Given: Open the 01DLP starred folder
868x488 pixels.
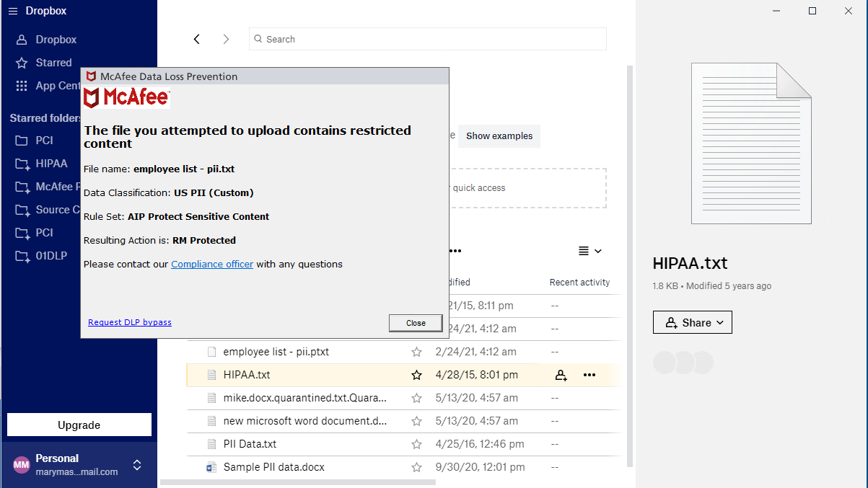Looking at the screenshot, I should pyautogui.click(x=53, y=256).
